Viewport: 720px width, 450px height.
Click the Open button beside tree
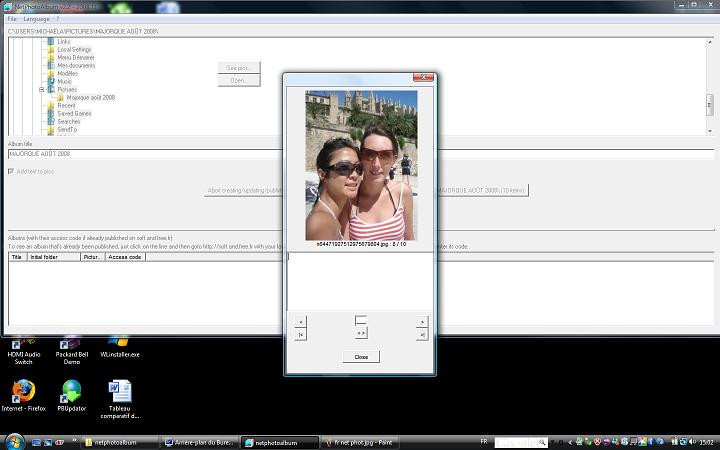239,80
